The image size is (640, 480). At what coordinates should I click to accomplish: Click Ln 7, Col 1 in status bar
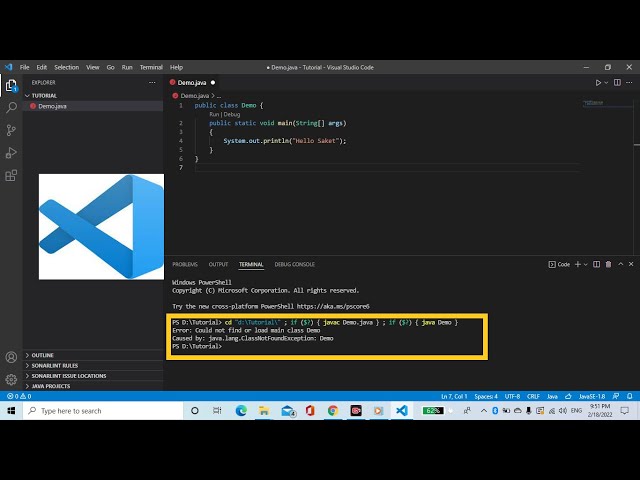pyautogui.click(x=454, y=396)
